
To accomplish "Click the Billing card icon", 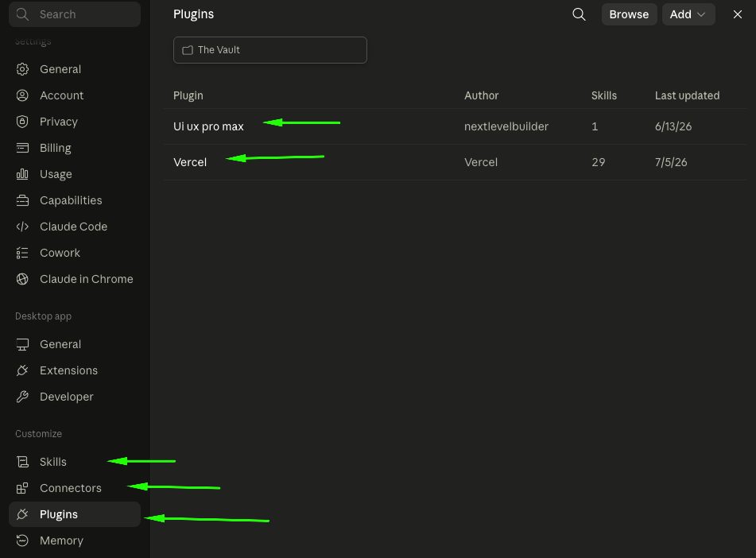I will (22, 148).
